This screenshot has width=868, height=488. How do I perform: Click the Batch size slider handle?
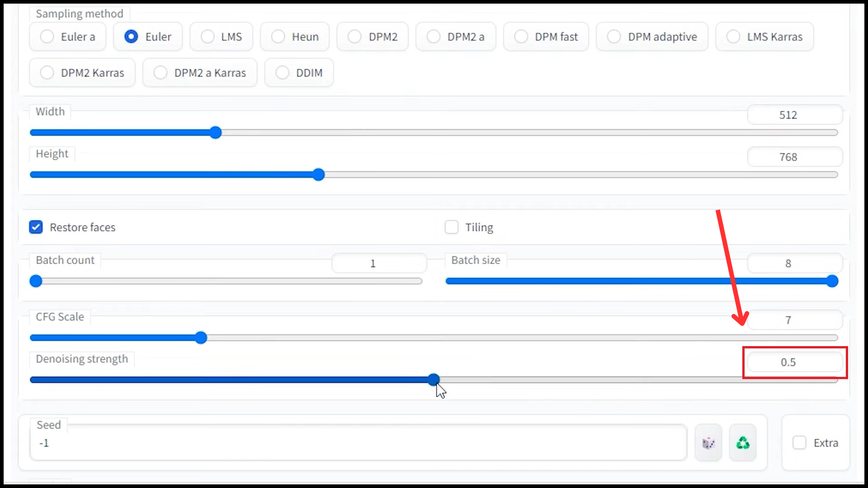click(x=832, y=281)
